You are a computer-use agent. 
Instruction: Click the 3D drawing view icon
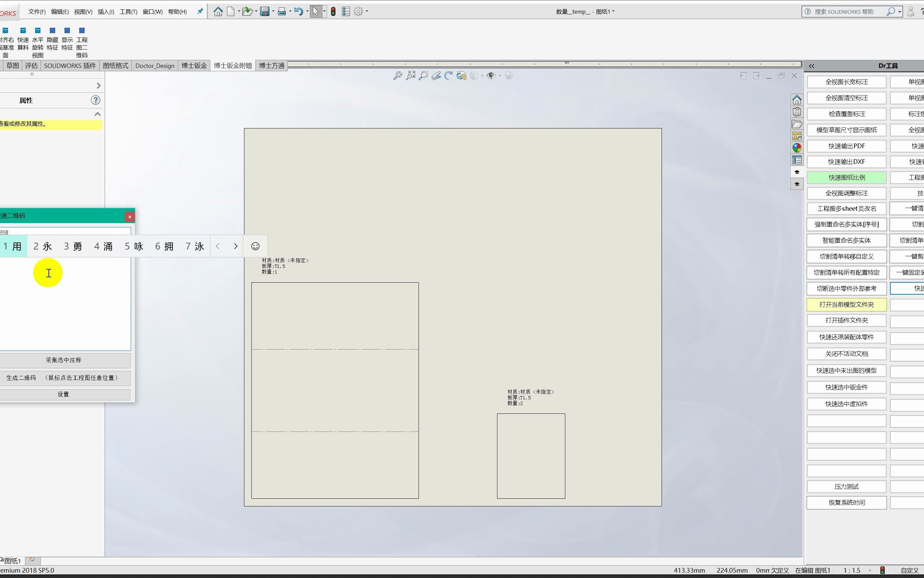461,76
